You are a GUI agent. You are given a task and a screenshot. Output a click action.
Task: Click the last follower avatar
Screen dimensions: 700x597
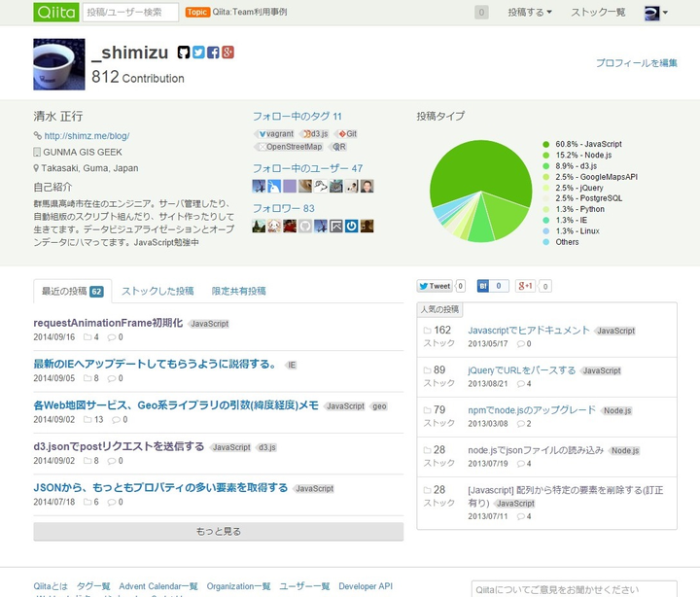coord(367,226)
